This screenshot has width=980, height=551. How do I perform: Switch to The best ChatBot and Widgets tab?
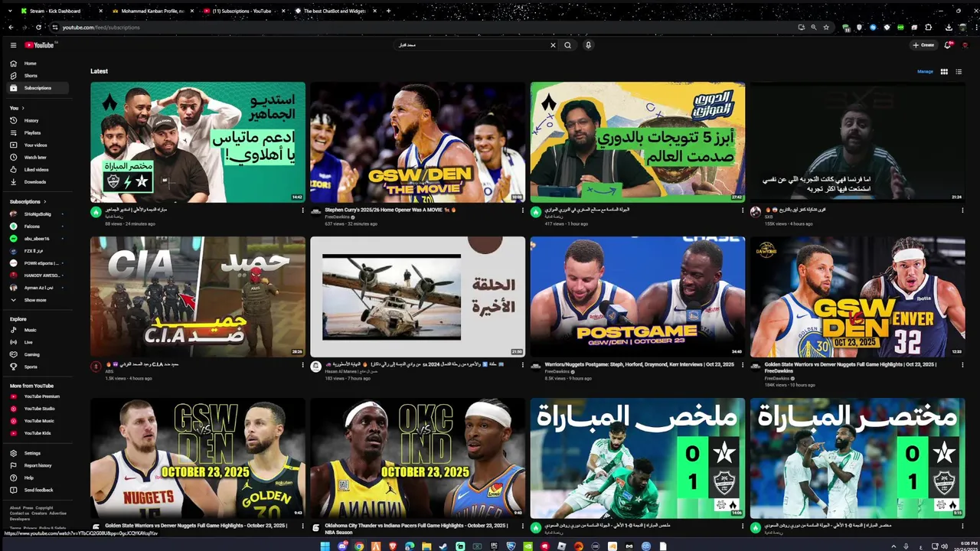(335, 11)
